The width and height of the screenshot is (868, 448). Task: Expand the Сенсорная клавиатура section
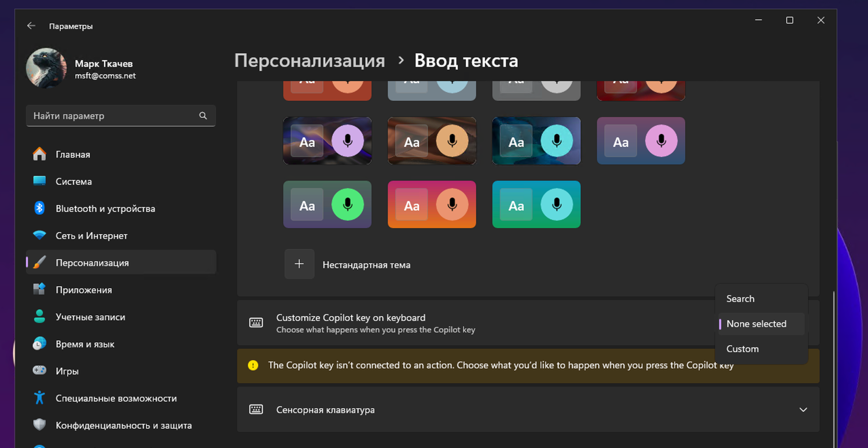803,410
